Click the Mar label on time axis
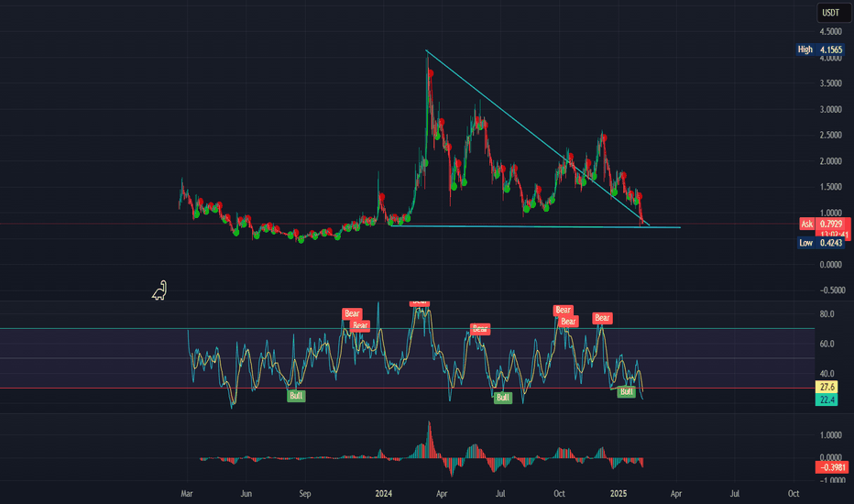 (187, 494)
